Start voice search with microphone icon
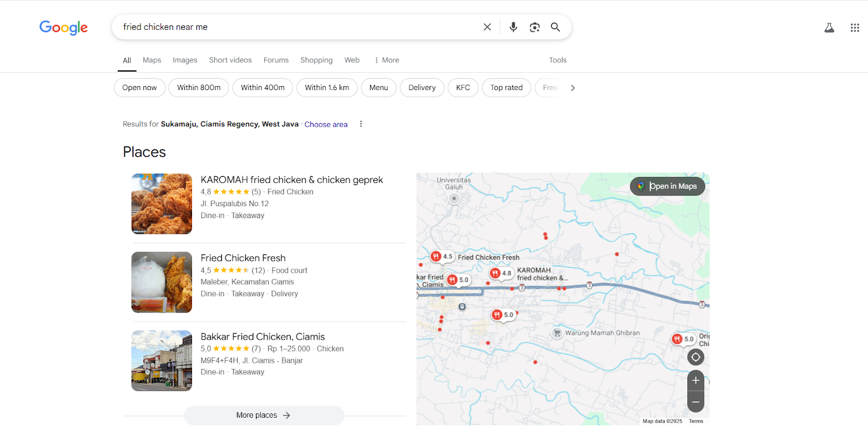 pyautogui.click(x=513, y=27)
